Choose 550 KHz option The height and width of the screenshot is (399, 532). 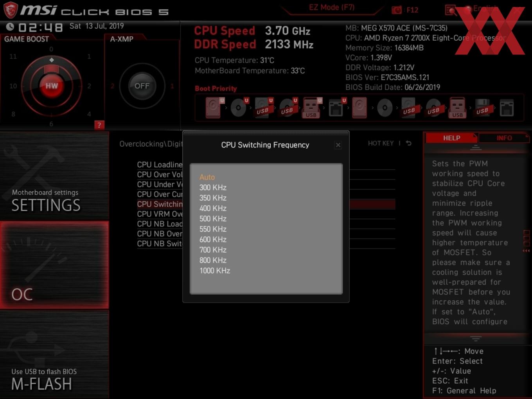[213, 229]
